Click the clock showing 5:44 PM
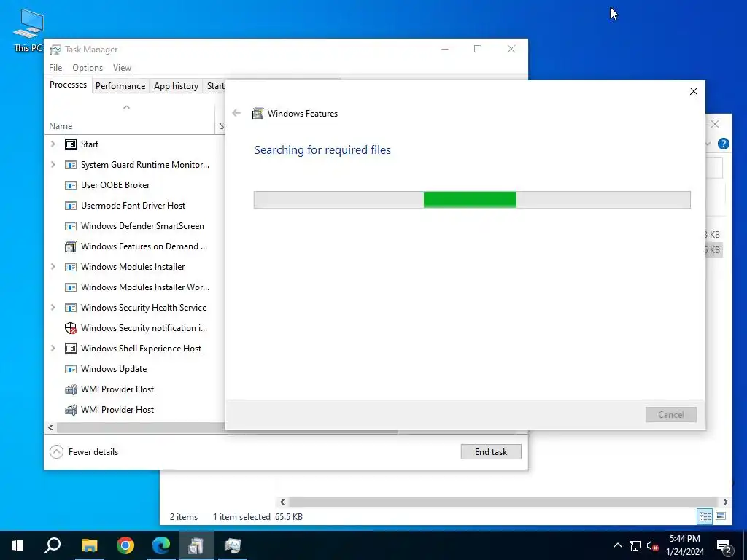This screenshot has width=747, height=560. pyautogui.click(x=685, y=539)
